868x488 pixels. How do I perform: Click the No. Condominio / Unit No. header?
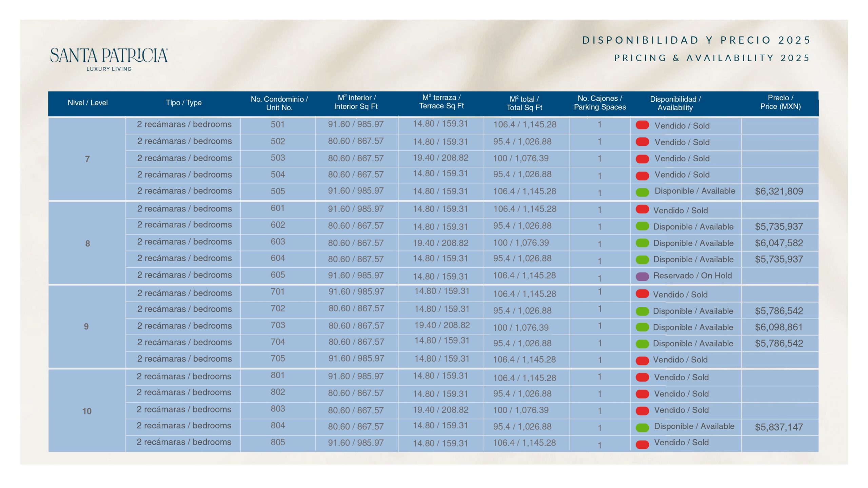point(279,103)
